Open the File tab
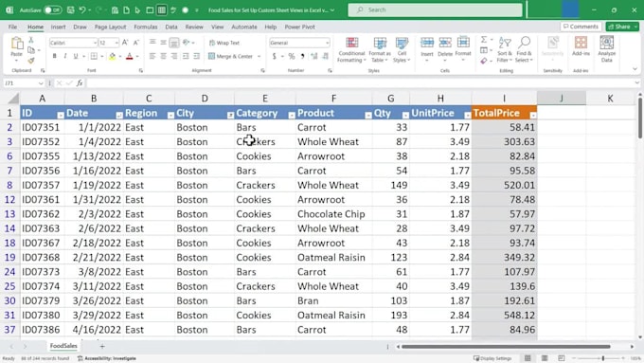The height and width of the screenshot is (363, 644). tap(12, 27)
